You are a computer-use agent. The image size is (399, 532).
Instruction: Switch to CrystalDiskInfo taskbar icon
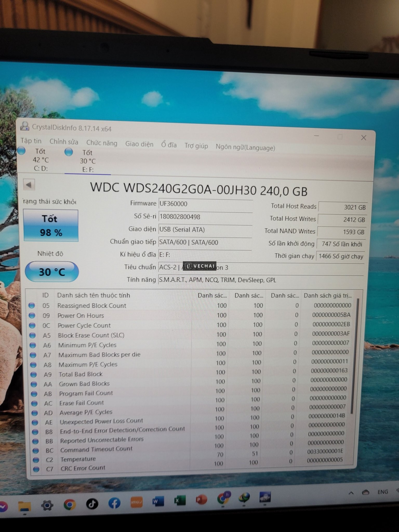(265, 497)
